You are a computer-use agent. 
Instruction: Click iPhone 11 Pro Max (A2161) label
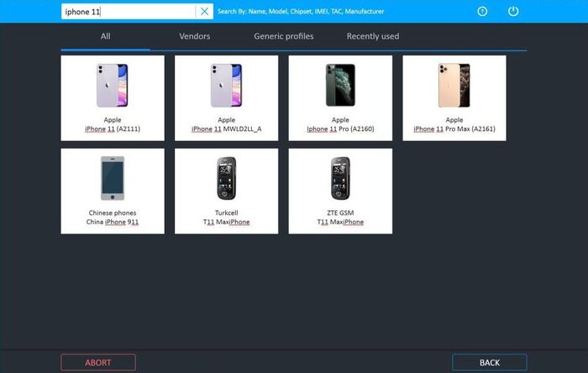454,129
